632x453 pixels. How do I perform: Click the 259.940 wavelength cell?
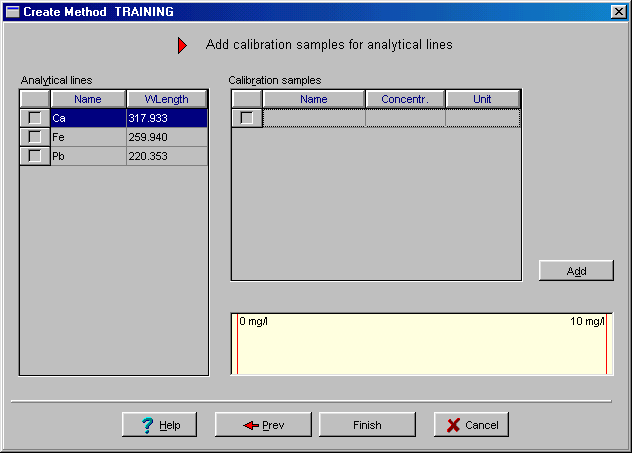[x=167, y=137]
